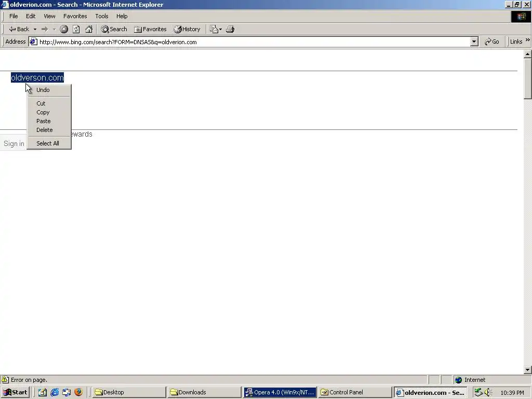
Task: Switch to the Desktop folder taskbar button
Action: tap(129, 392)
